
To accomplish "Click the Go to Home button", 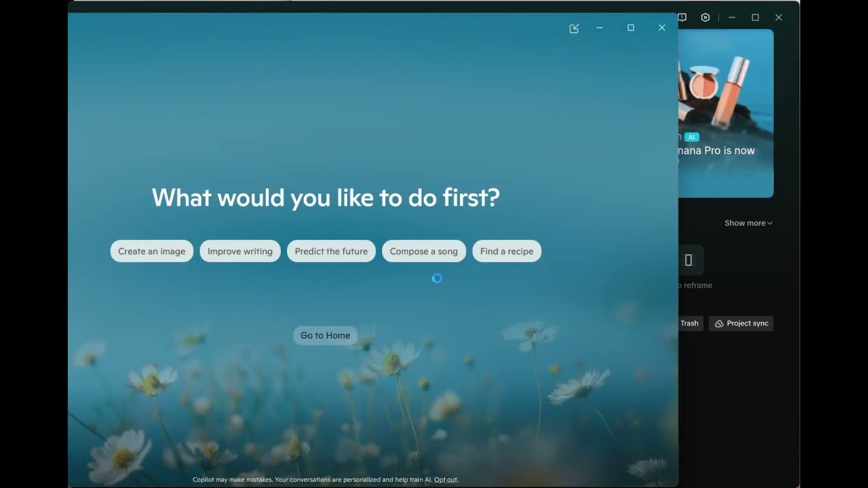I will [325, 335].
